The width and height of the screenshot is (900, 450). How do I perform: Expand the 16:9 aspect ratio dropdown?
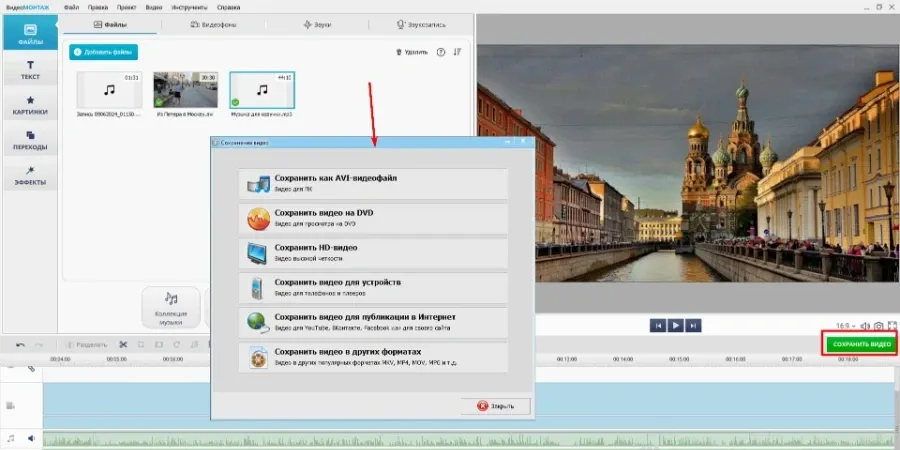tap(845, 326)
